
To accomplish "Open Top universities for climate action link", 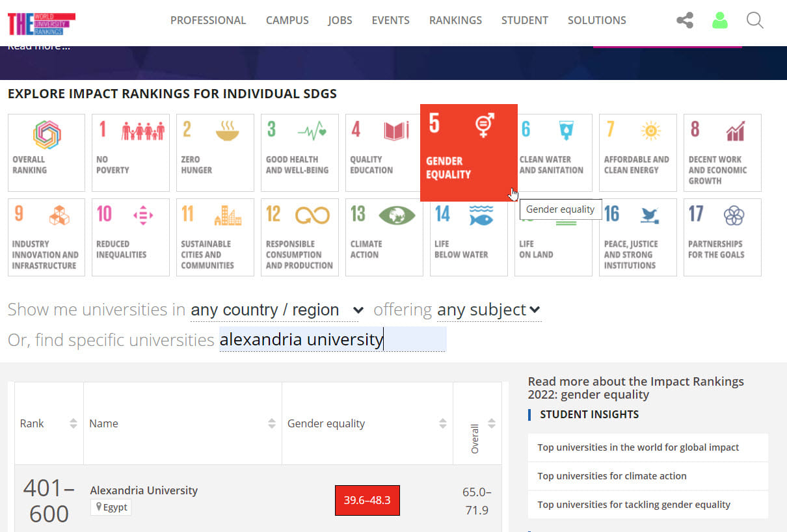I will point(611,476).
